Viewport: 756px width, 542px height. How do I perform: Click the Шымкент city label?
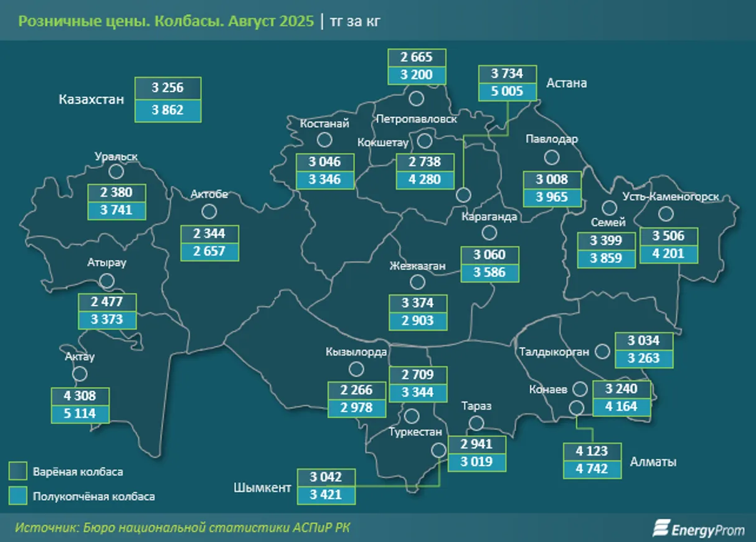pyautogui.click(x=262, y=487)
